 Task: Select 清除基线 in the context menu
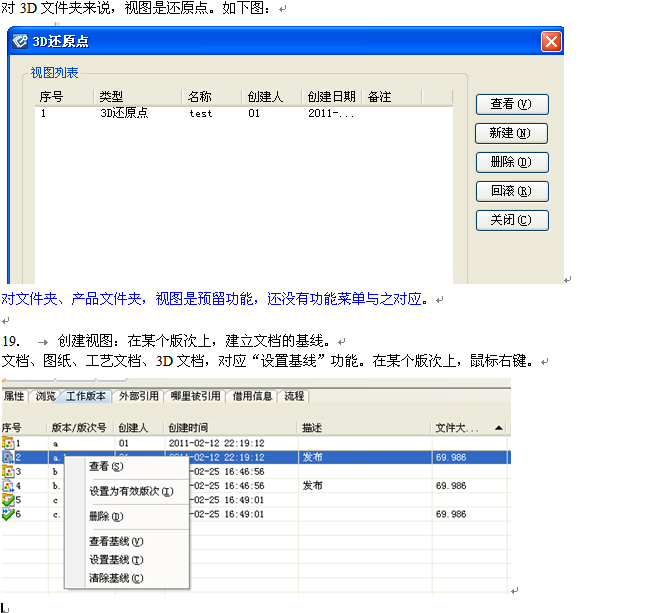tap(116, 578)
